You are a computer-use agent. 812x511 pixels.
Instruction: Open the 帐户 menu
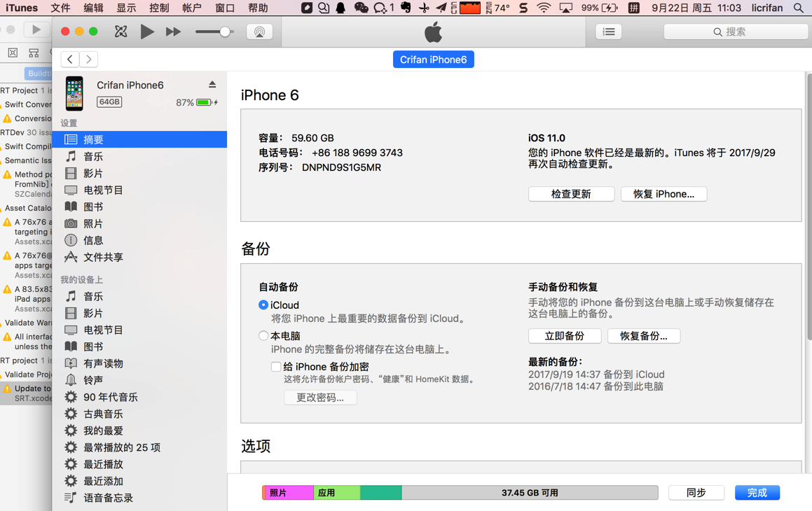(191, 8)
